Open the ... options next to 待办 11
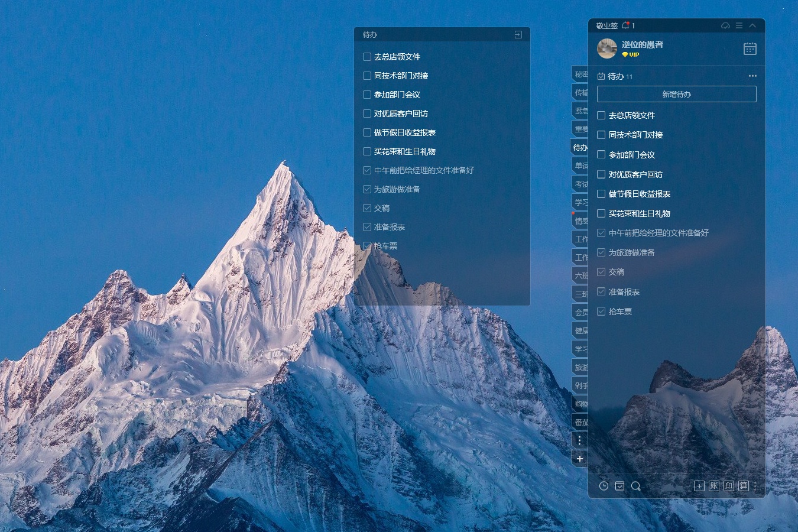Viewport: 798px width, 532px height. [752, 76]
